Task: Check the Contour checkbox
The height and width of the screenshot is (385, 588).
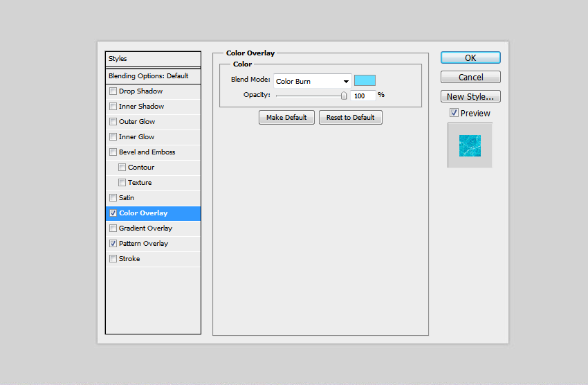Action: 122,168
